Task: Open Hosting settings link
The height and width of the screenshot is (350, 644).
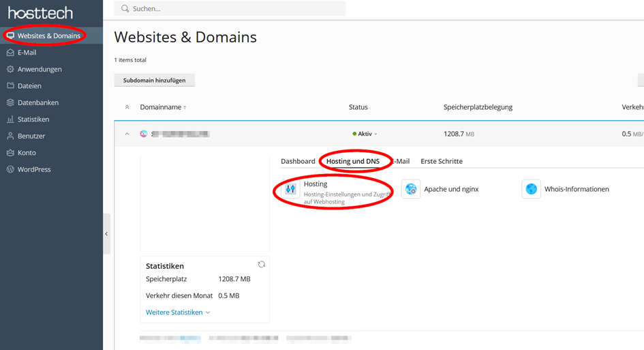Action: pyautogui.click(x=316, y=184)
